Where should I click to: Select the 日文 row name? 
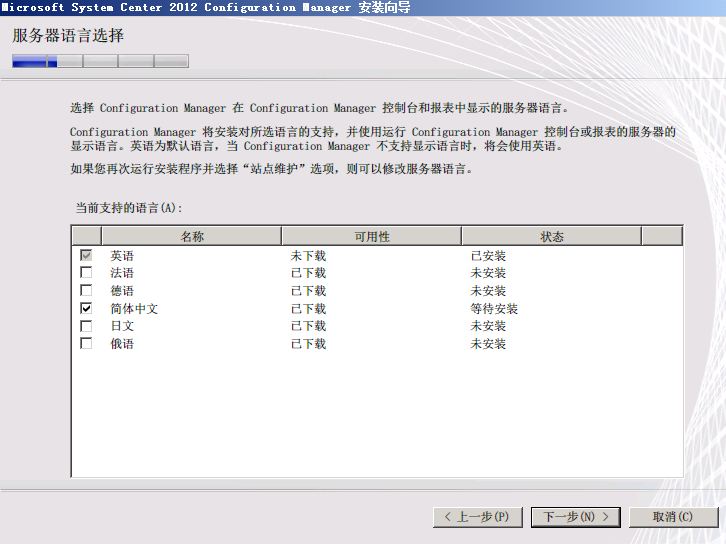[122, 326]
